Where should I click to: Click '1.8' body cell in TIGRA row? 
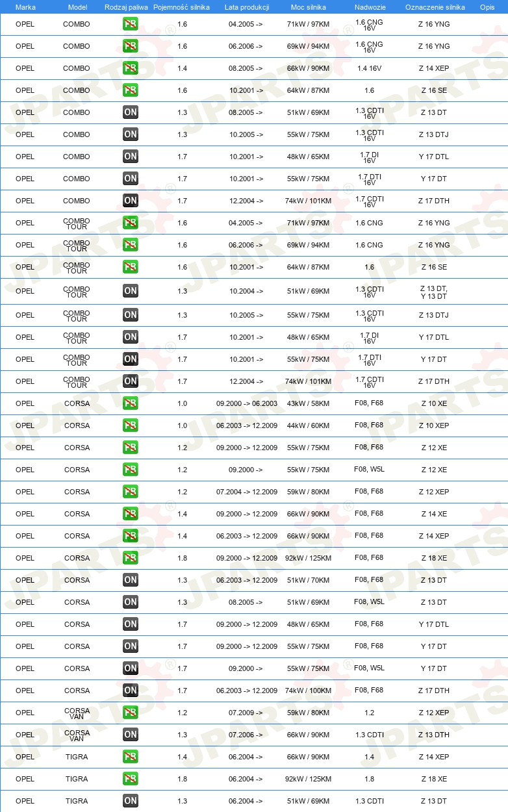click(x=370, y=779)
